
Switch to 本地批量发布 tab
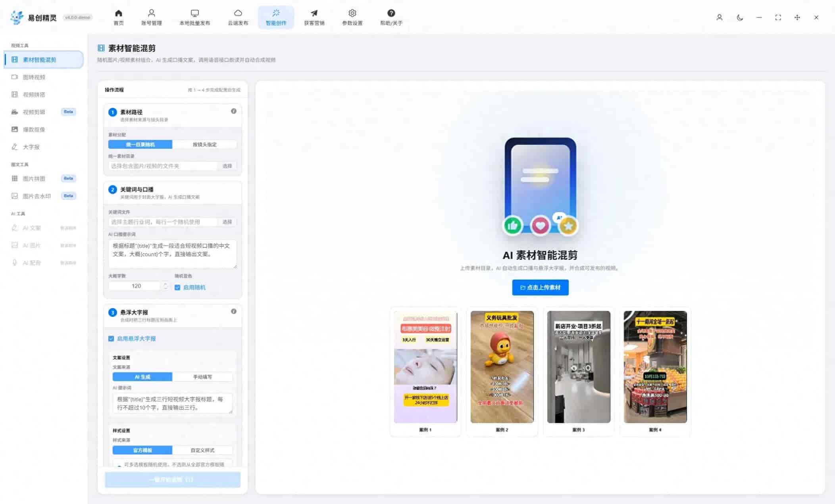(194, 18)
